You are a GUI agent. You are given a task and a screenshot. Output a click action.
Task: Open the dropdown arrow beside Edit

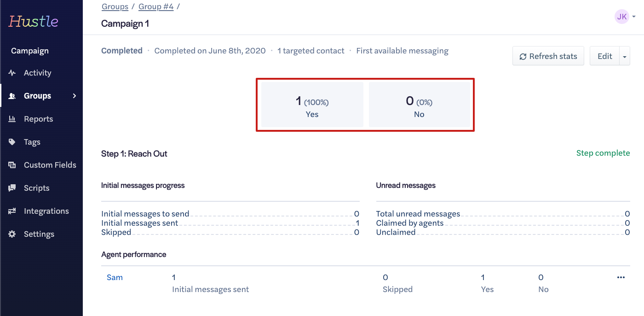click(x=625, y=57)
